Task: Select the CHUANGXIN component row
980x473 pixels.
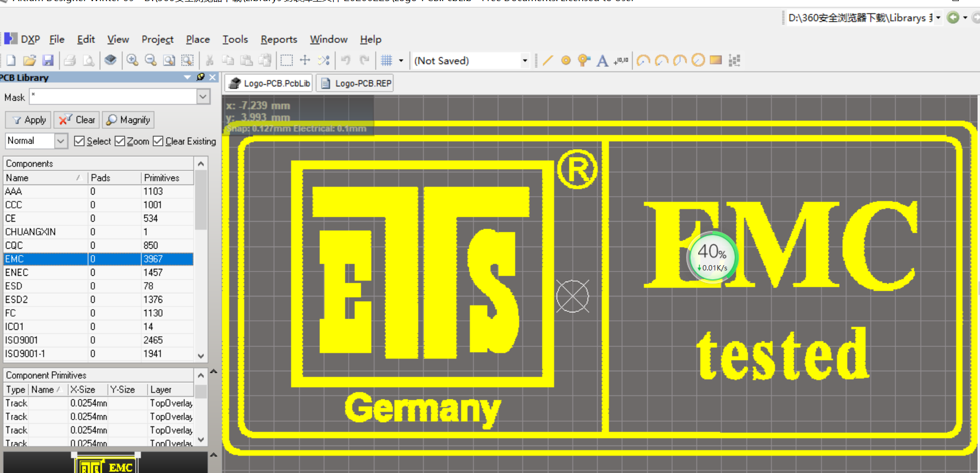Action: 99,232
